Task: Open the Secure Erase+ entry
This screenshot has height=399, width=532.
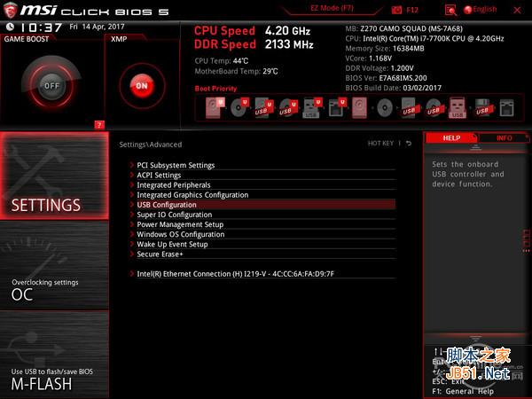Action: (262, 254)
